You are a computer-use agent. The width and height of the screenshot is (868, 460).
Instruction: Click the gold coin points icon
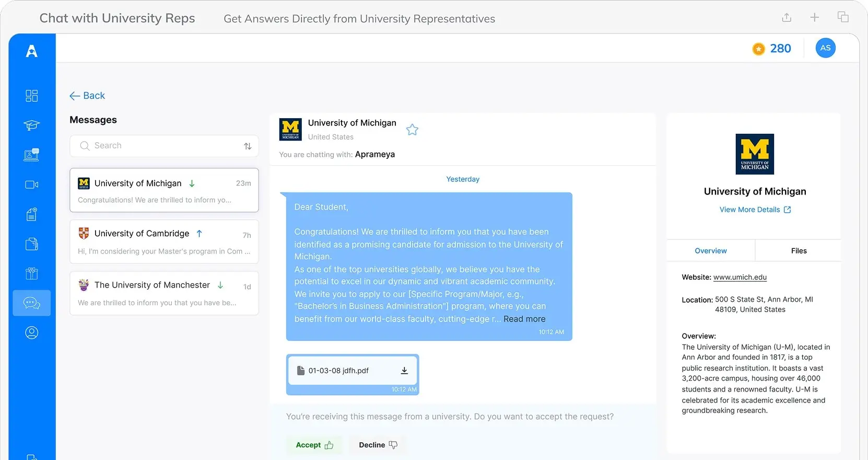tap(758, 49)
